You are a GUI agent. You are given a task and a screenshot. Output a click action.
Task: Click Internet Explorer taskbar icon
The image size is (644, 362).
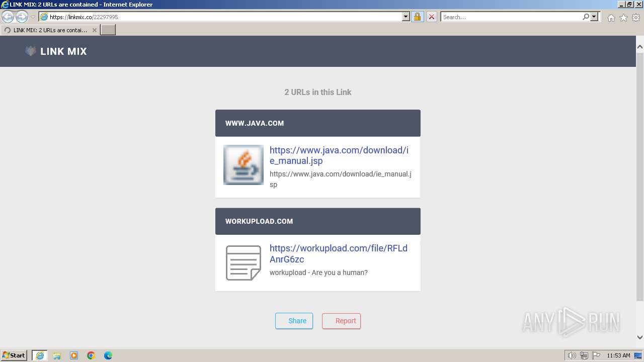coord(40,355)
